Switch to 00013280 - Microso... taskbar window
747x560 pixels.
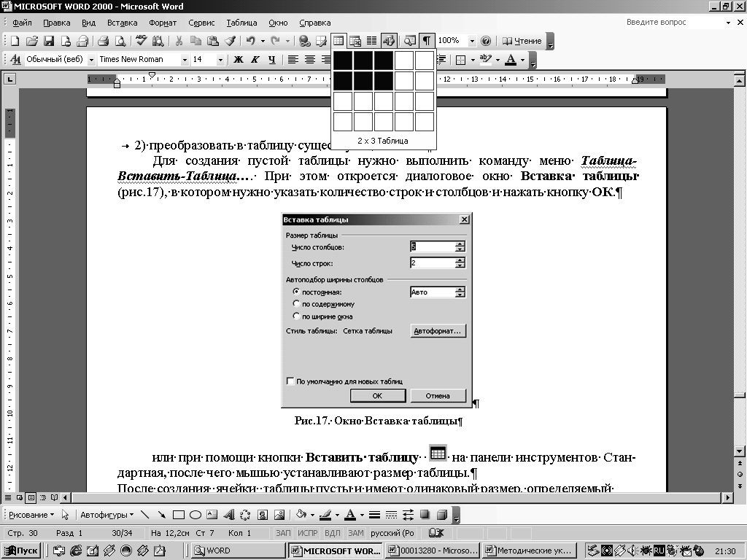coord(432,551)
